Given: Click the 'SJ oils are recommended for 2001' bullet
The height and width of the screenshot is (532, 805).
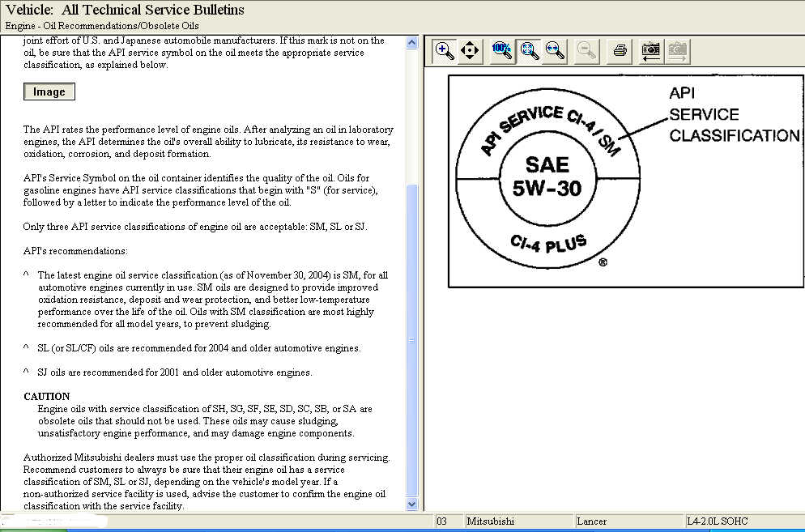Looking at the screenshot, I should tap(175, 372).
